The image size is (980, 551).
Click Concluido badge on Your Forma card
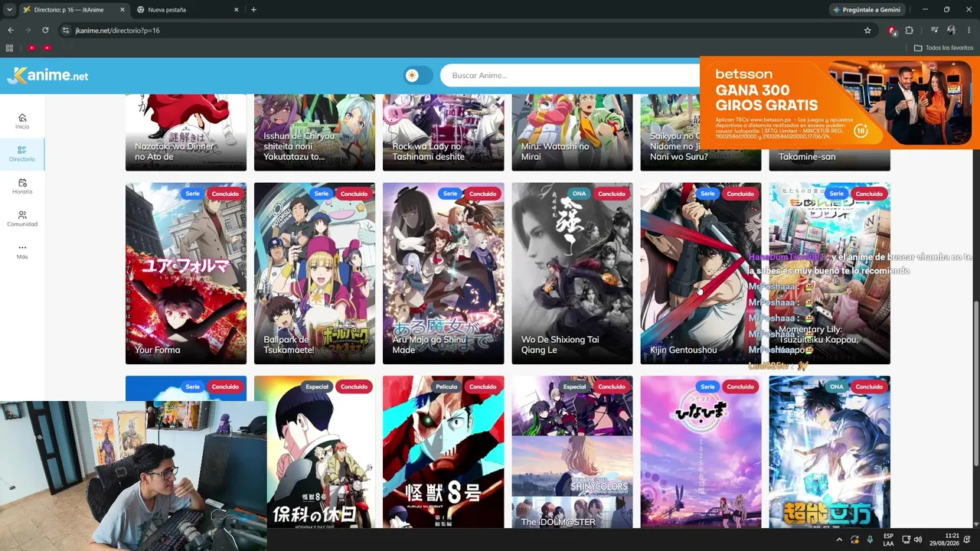(x=225, y=194)
